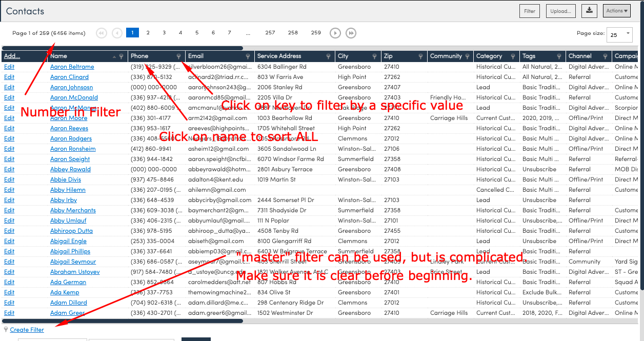
Task: Open filter icon in Email column header
Action: pyautogui.click(x=248, y=56)
